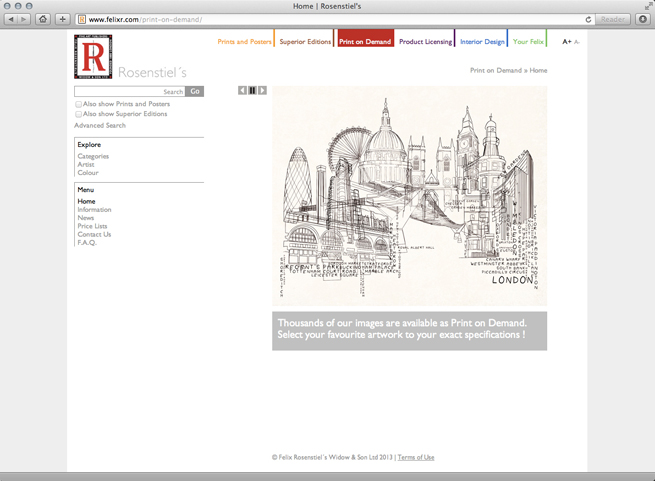Open the Product Licensing tab

click(425, 42)
